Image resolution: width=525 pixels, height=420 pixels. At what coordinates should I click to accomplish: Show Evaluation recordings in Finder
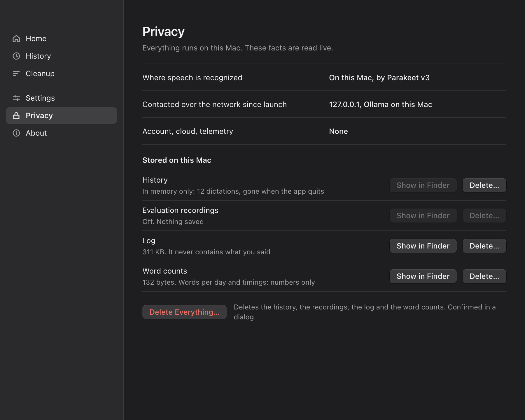click(x=423, y=216)
